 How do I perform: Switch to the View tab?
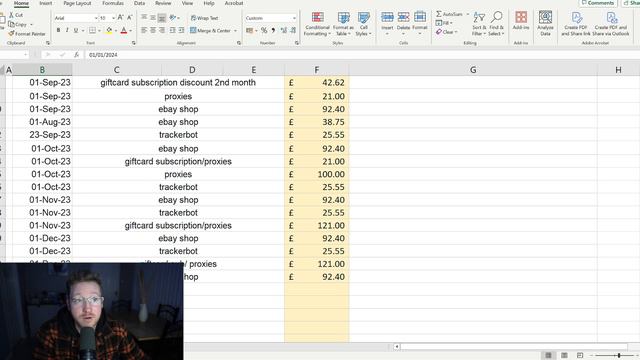pyautogui.click(x=187, y=3)
